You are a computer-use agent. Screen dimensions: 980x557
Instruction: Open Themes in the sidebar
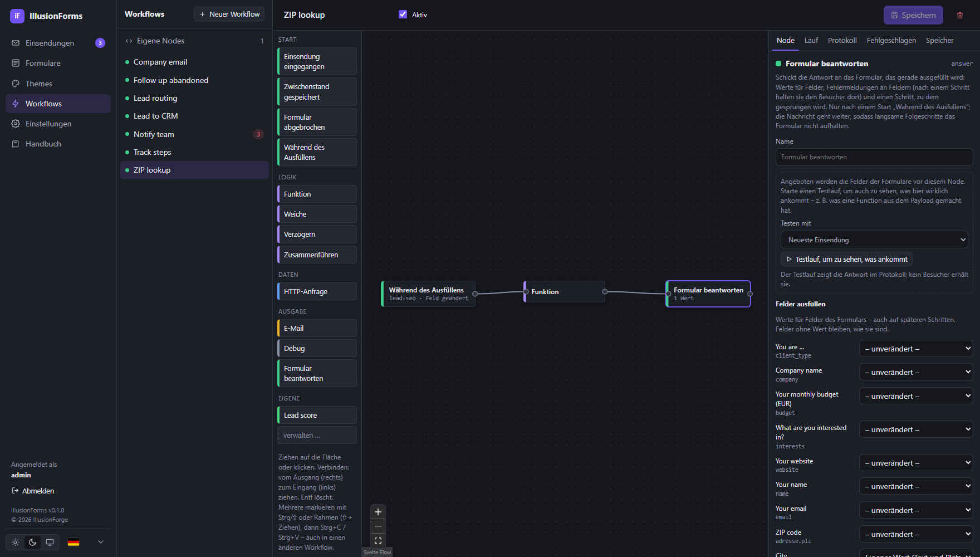tap(58, 84)
